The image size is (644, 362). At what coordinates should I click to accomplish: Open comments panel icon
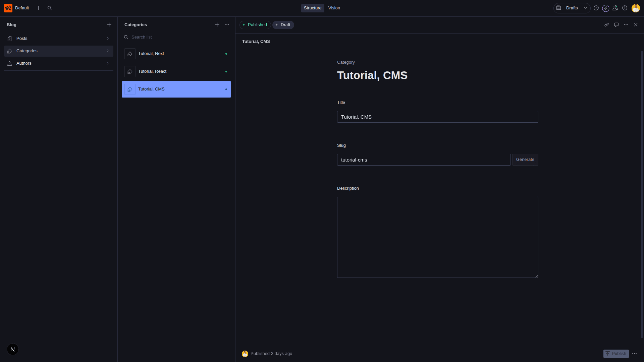[616, 25]
